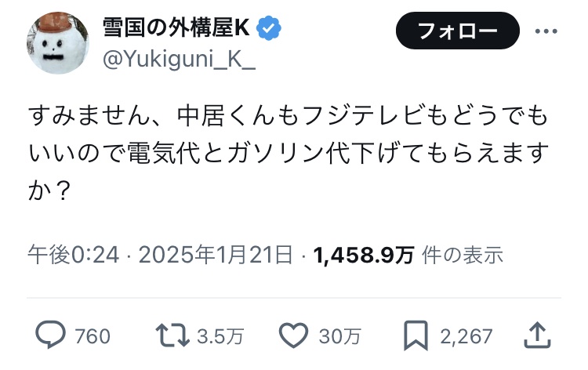
Task: Click the 件の表示 views label
Action: tap(462, 255)
